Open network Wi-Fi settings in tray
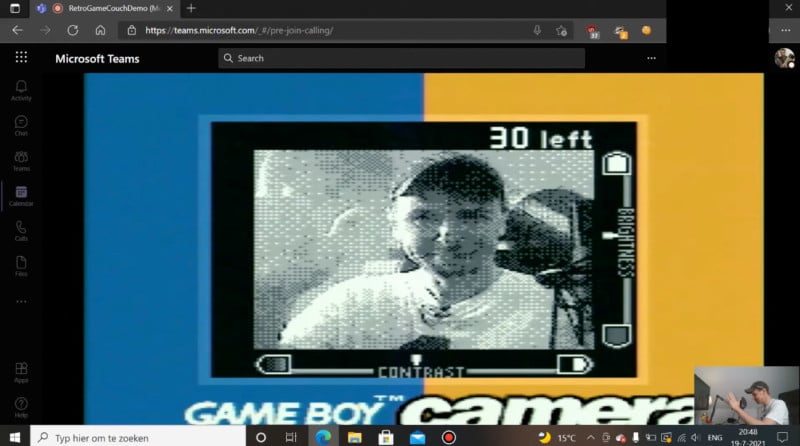This screenshot has width=800, height=446. (x=682, y=437)
